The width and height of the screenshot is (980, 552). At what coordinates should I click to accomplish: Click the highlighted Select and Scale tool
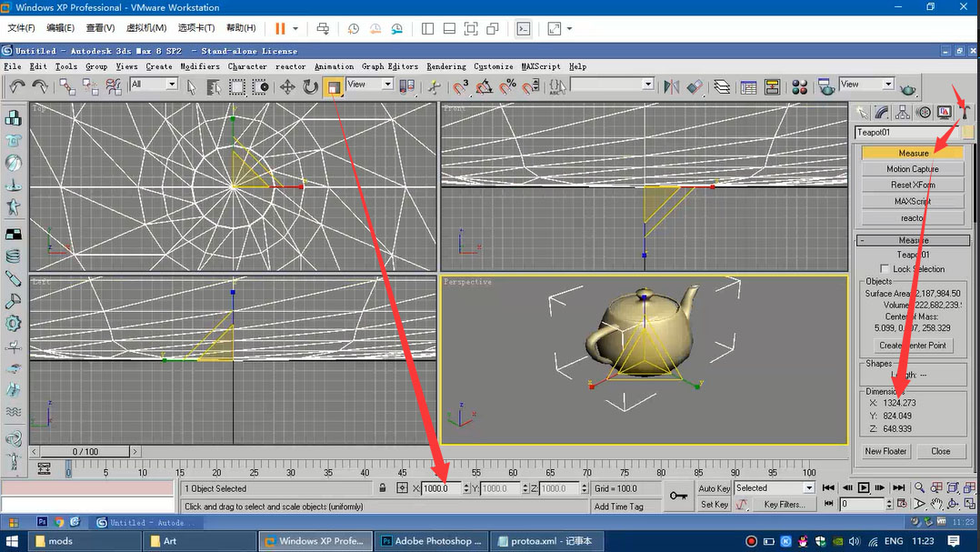tap(334, 87)
